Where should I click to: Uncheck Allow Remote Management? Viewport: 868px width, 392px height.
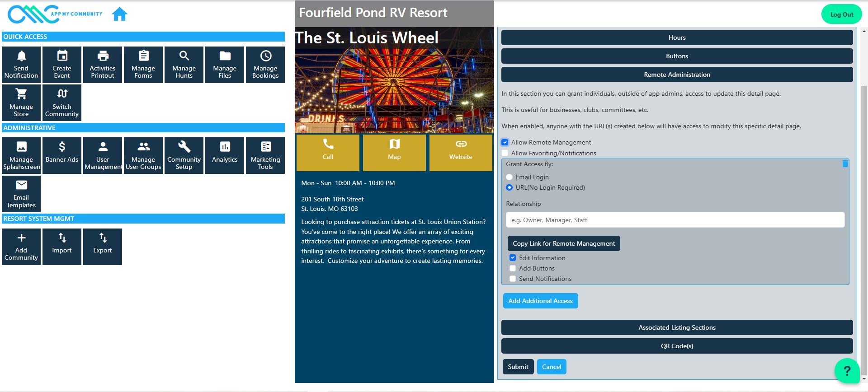click(x=505, y=142)
